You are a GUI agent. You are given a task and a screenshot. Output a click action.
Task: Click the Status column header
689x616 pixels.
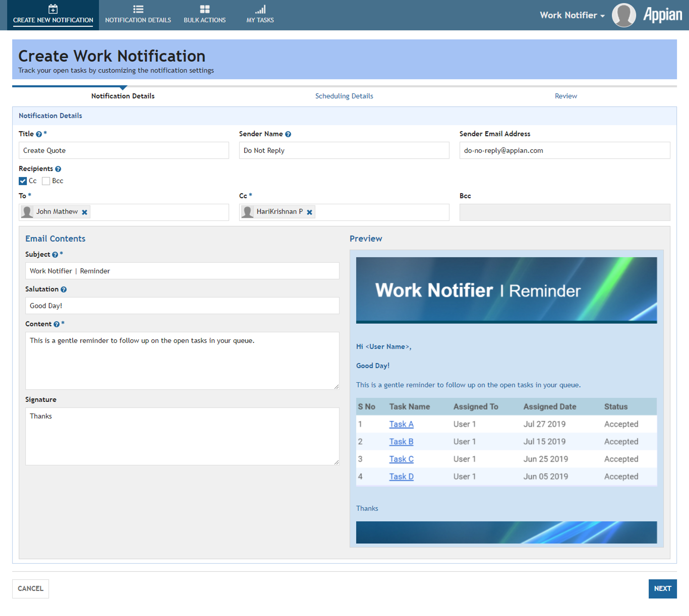pos(616,407)
